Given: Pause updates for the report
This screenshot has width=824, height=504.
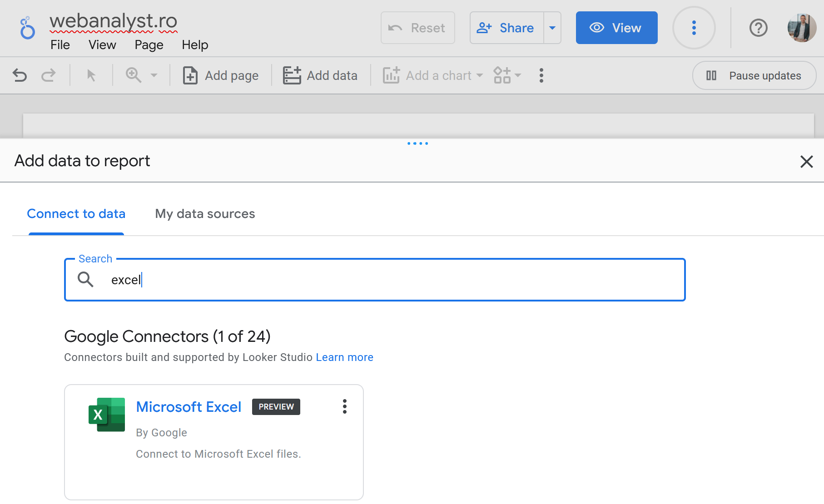Looking at the screenshot, I should coord(754,75).
